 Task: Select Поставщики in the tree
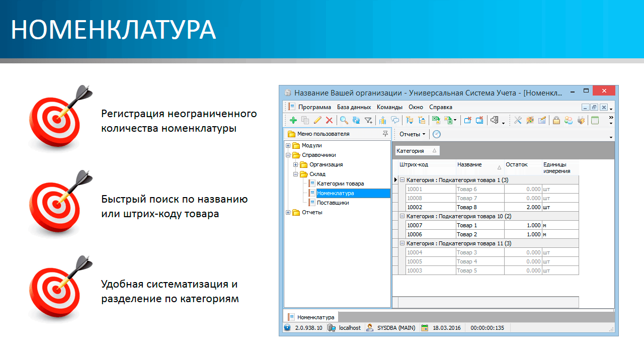coord(333,203)
